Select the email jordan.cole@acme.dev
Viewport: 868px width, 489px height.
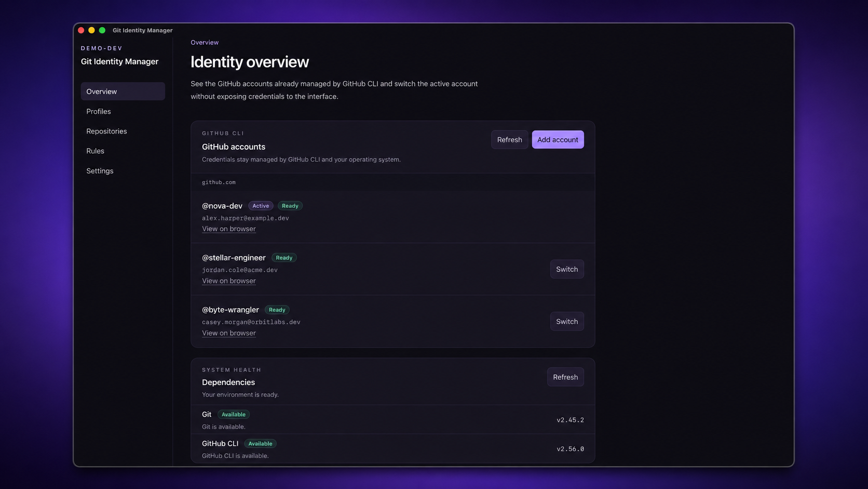coord(240,270)
